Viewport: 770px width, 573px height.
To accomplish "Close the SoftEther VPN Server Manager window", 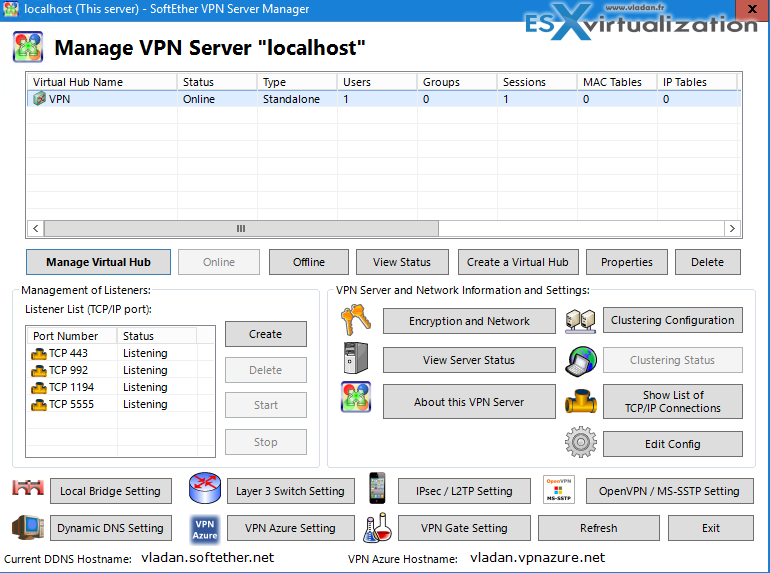I will [x=752, y=9].
